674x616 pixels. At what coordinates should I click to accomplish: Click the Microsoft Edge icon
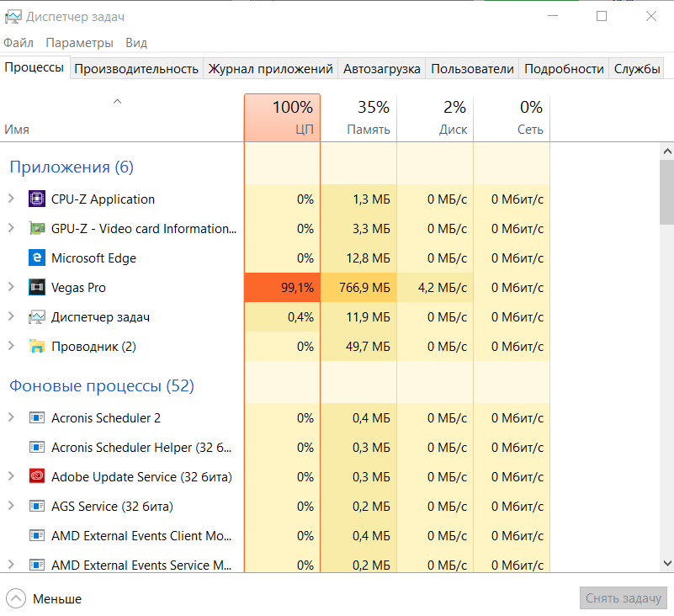pos(37,258)
